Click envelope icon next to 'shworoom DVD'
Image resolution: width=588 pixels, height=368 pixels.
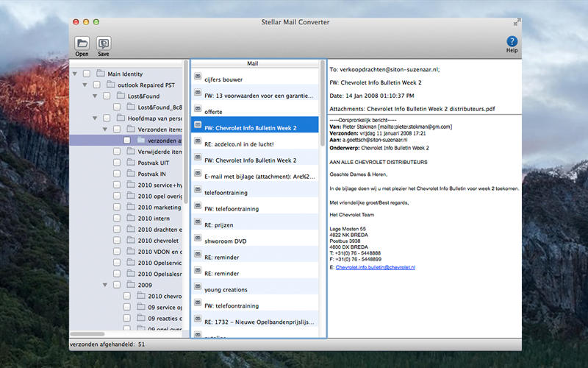198,238
